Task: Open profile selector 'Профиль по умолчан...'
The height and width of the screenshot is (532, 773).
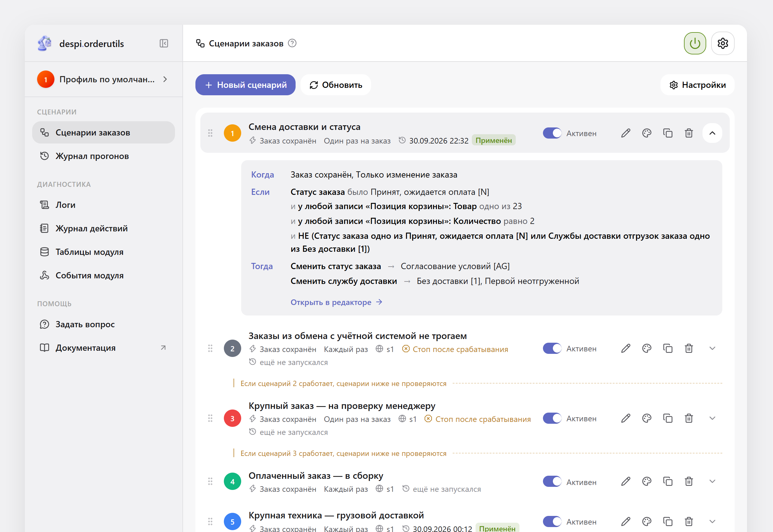Action: click(103, 79)
